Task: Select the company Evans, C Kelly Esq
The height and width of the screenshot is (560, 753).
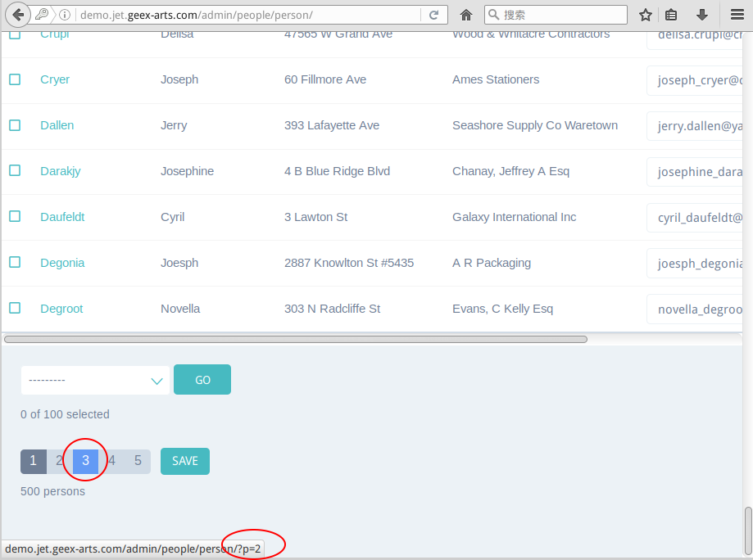Action: pyautogui.click(x=502, y=309)
